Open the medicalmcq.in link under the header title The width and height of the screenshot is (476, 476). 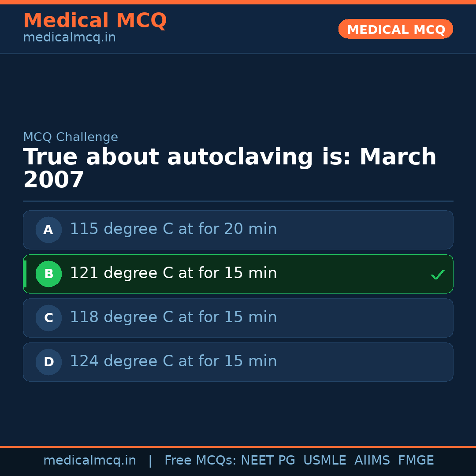coord(69,38)
